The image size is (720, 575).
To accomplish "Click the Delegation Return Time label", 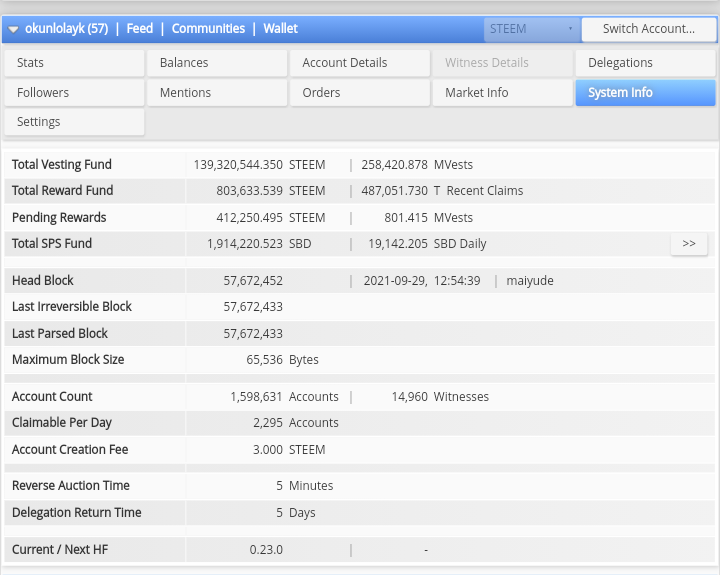I will point(77,513).
